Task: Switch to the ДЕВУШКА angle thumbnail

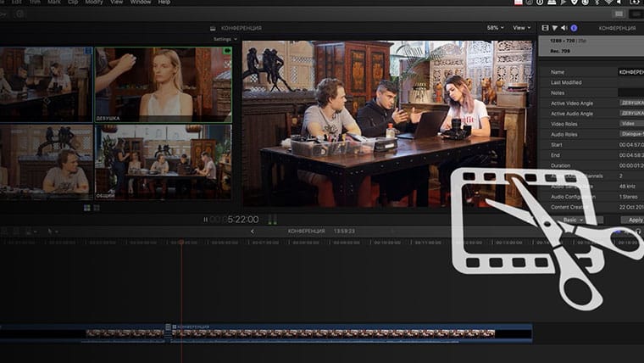Action: point(164,84)
